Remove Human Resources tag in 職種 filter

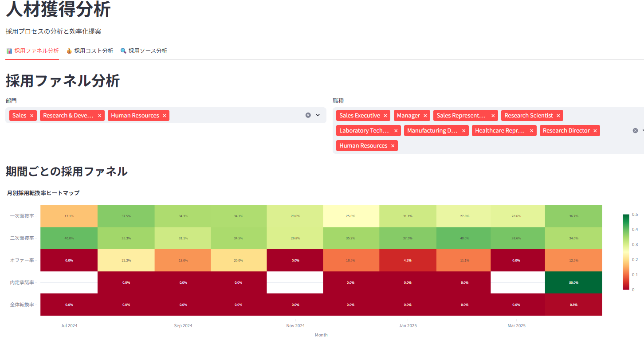(x=393, y=146)
